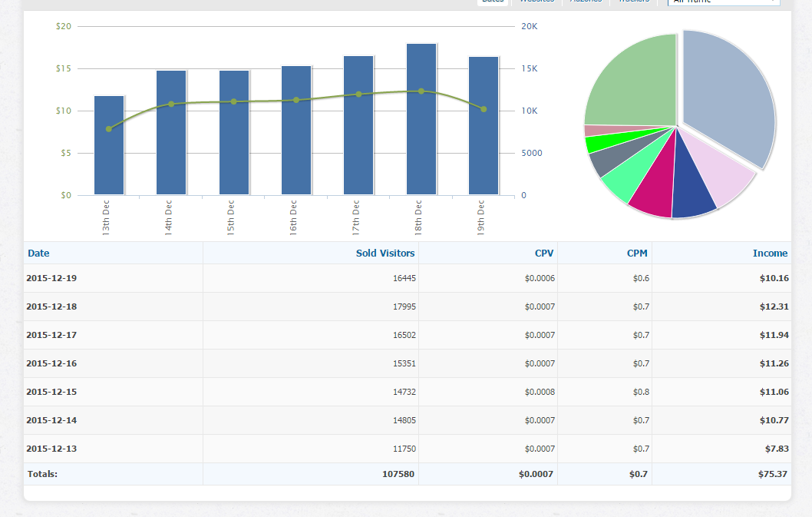Sort by CPV column header
Image resolution: width=812 pixels, height=517 pixels.
click(x=544, y=253)
